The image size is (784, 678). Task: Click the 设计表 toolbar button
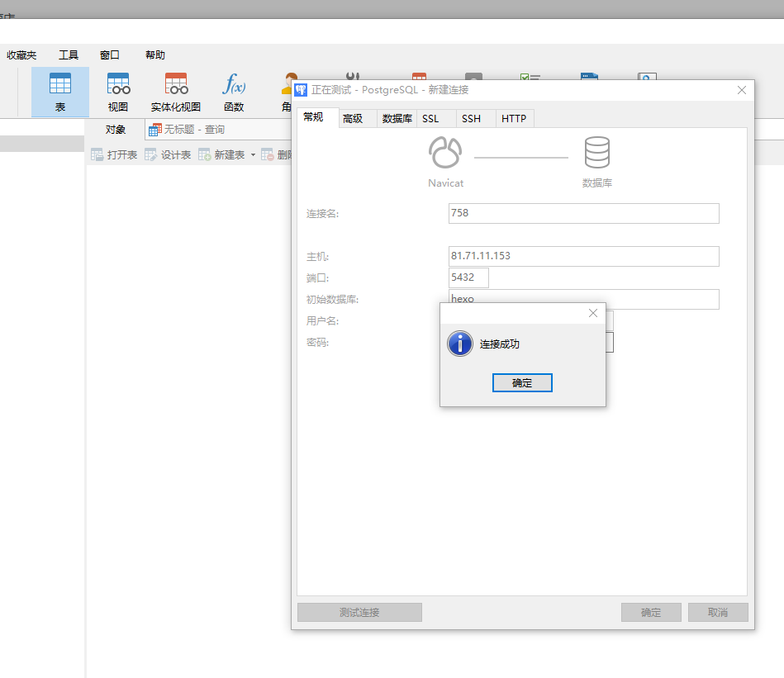point(168,155)
